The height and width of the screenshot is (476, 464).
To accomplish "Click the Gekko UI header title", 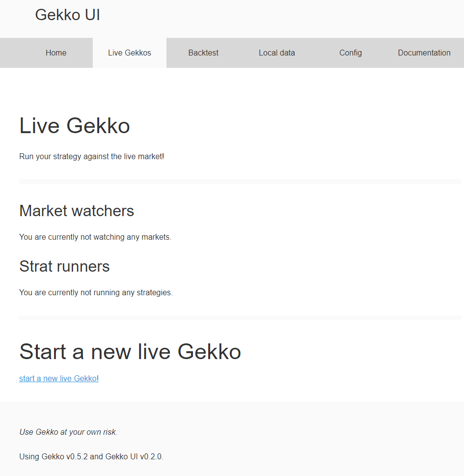I will coord(67,15).
